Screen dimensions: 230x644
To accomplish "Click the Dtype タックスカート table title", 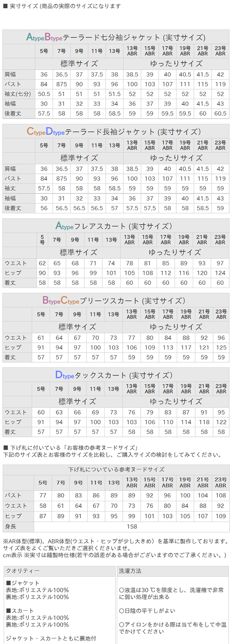I will click(114, 375).
